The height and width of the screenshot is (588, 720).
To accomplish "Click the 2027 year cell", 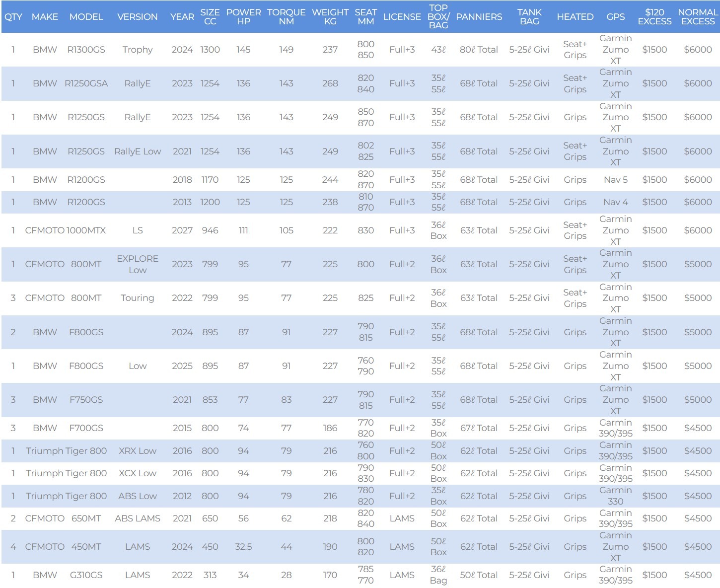I will (x=182, y=230).
